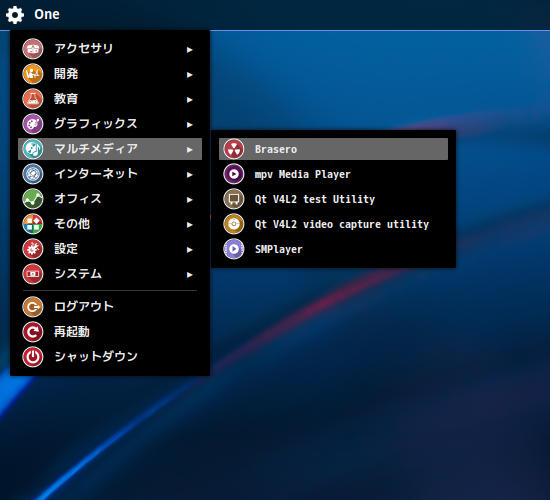This screenshot has width=550, height=500.
Task: Expand the 設定 submenu arrow
Action: 190,249
